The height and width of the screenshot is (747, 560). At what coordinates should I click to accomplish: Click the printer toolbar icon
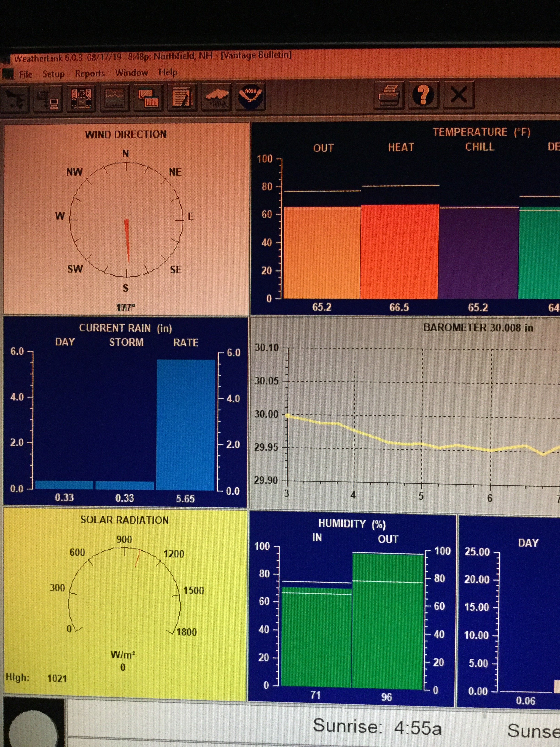pos(389,95)
